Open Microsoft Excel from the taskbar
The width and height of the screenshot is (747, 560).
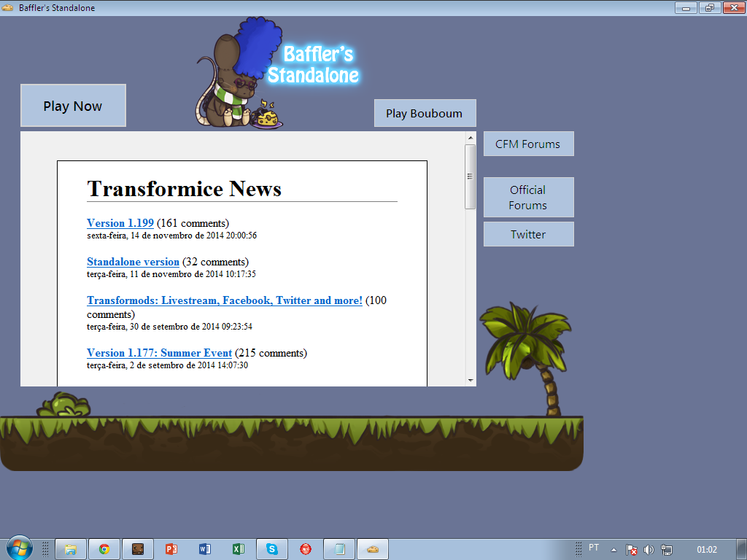coord(238,548)
